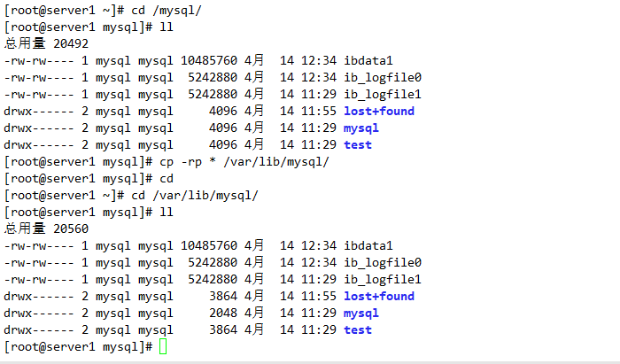This screenshot has width=620, height=364.
Task: Click the 2048 size value
Action: click(223, 313)
